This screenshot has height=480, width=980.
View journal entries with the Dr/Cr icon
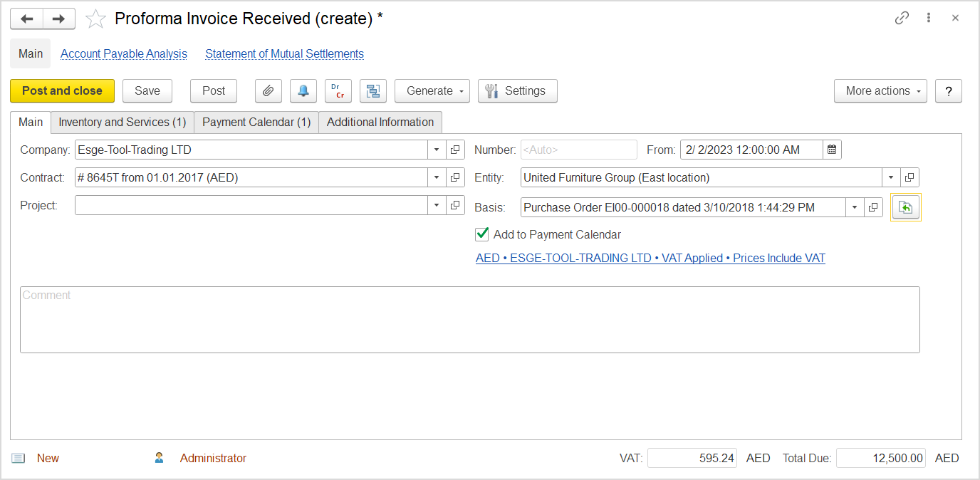338,90
